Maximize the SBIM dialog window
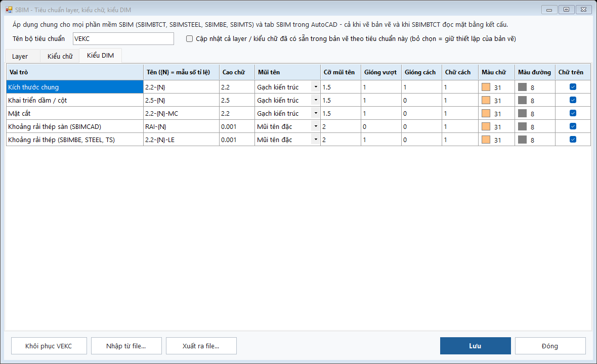 (x=567, y=10)
